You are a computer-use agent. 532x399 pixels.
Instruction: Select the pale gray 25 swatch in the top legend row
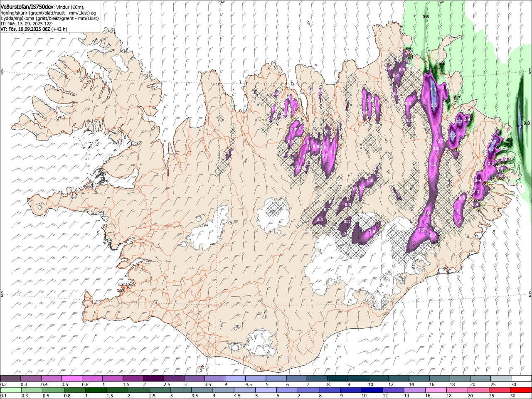coord(501,379)
